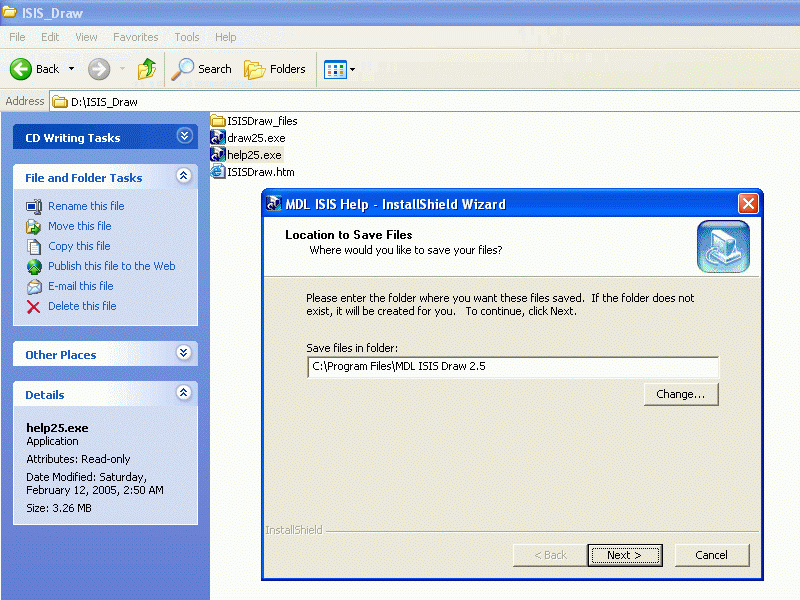Collapse the Details panel
The width and height of the screenshot is (800, 600).
pyautogui.click(x=184, y=392)
